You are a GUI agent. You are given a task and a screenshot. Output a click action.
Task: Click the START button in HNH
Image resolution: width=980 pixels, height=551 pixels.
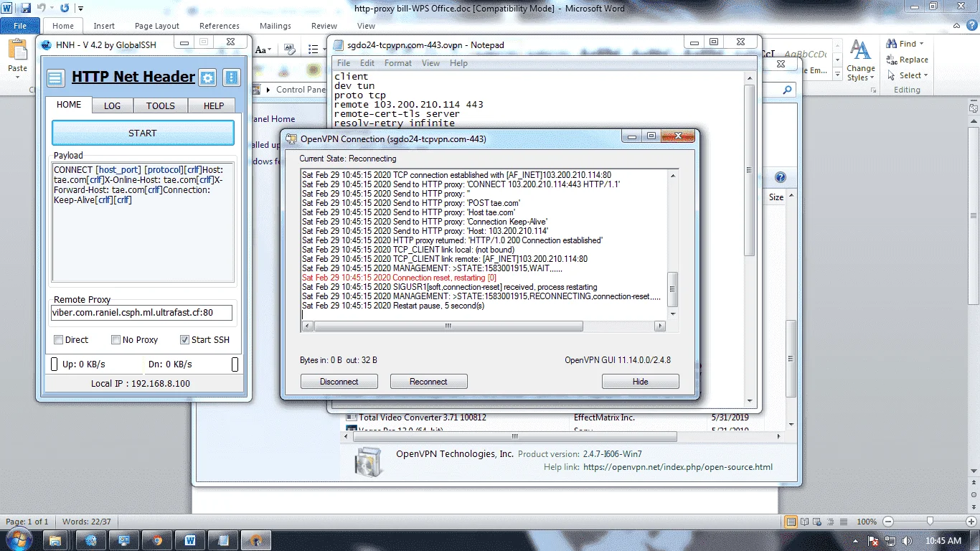[x=143, y=133]
